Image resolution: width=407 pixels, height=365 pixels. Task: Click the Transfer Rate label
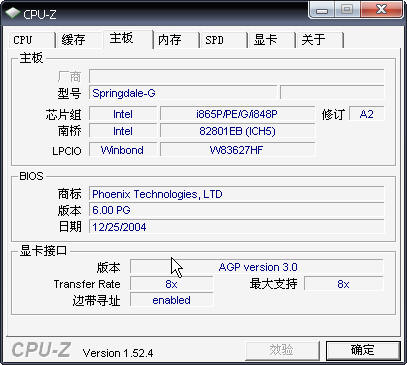pos(87,284)
